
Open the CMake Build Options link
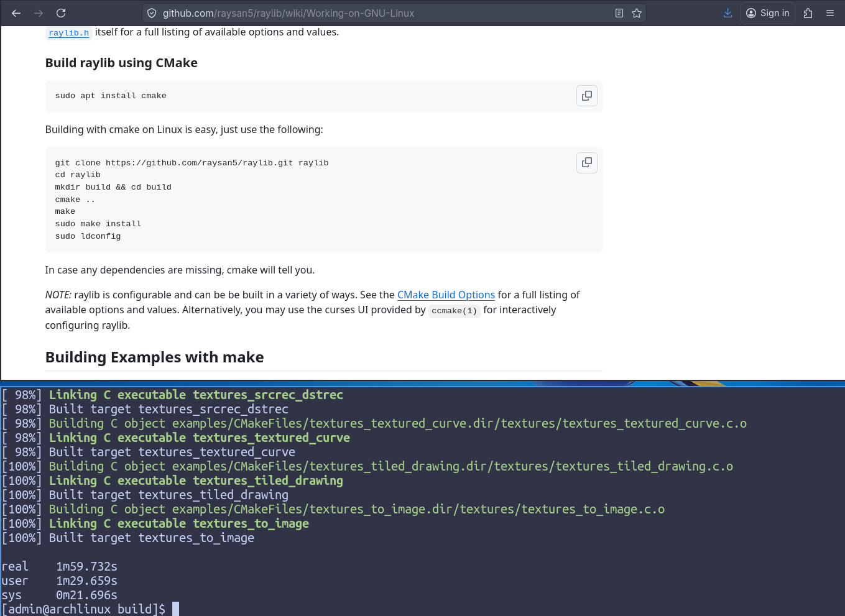(446, 295)
